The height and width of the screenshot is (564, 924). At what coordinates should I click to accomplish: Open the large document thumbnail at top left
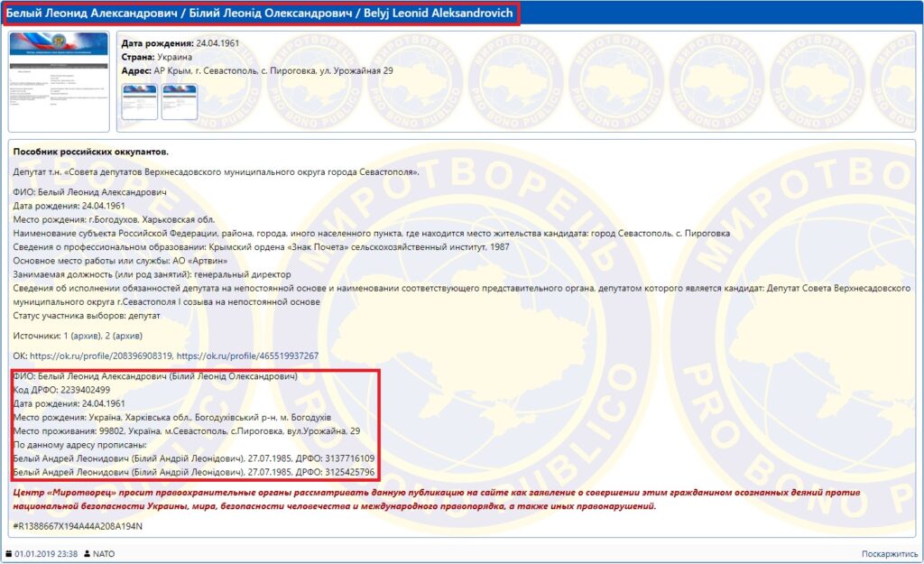click(59, 81)
